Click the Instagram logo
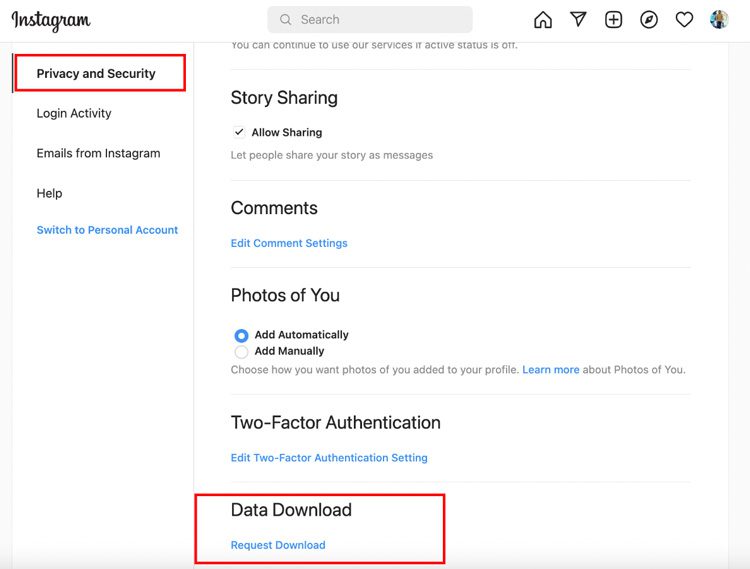 coord(51,21)
